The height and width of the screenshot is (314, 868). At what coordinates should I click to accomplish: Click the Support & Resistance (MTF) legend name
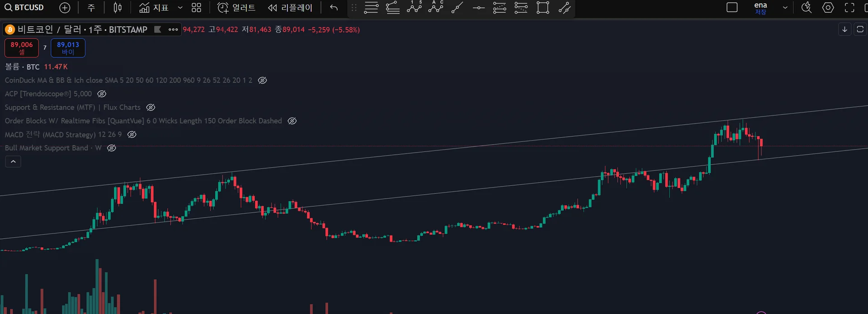[x=72, y=108]
